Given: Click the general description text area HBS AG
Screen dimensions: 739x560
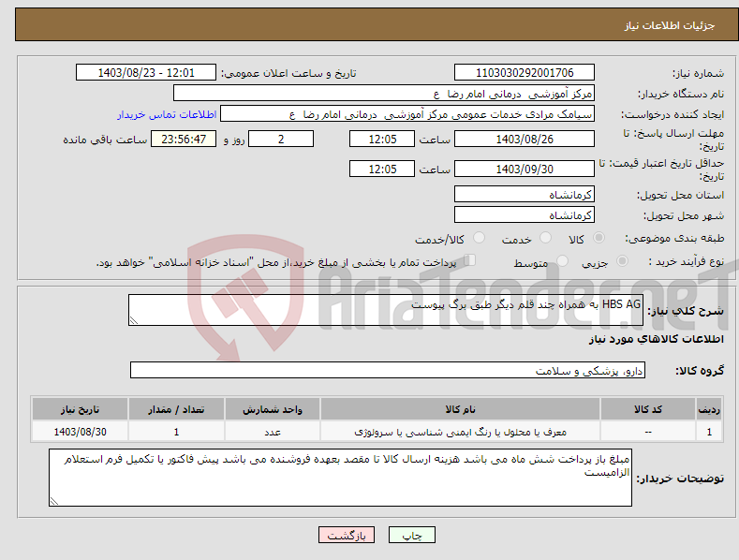Looking at the screenshot, I should (386, 310).
